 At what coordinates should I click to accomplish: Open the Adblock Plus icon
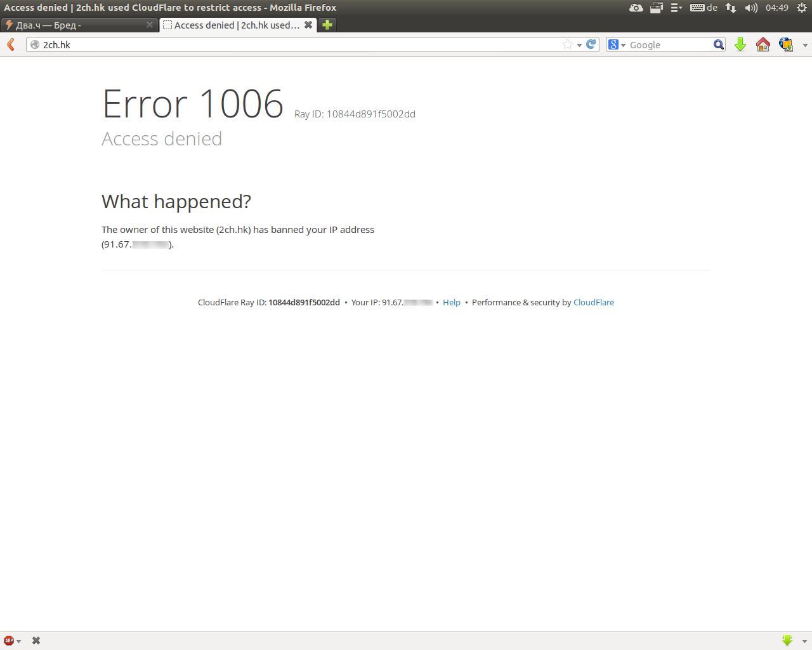(9, 640)
